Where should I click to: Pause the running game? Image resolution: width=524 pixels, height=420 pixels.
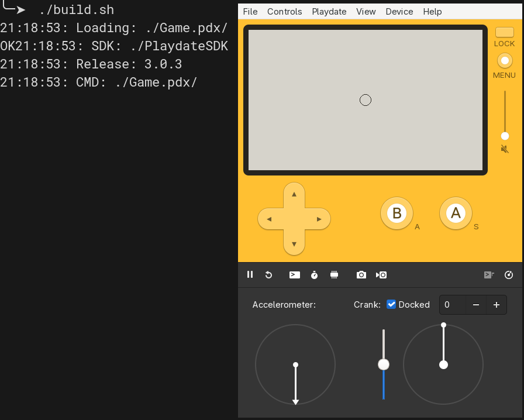pyautogui.click(x=250, y=275)
